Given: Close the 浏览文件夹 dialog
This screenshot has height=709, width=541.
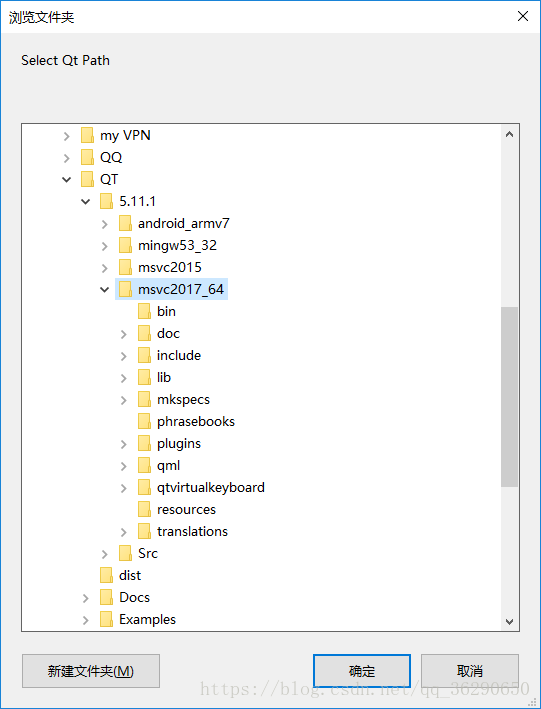Looking at the screenshot, I should [523, 17].
